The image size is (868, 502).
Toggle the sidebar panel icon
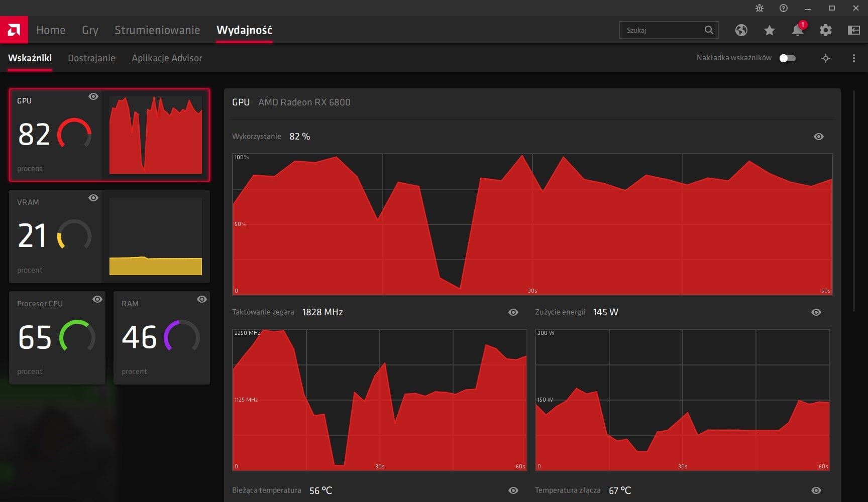(854, 30)
